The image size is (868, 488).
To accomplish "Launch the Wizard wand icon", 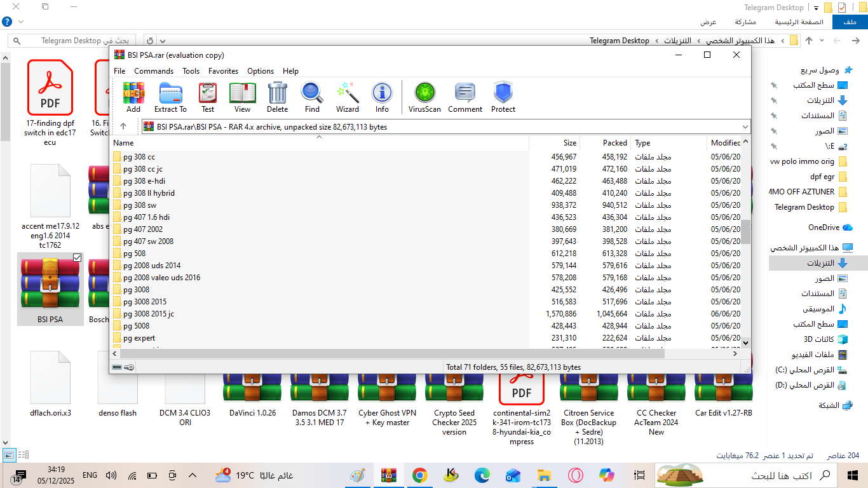I will [x=348, y=97].
